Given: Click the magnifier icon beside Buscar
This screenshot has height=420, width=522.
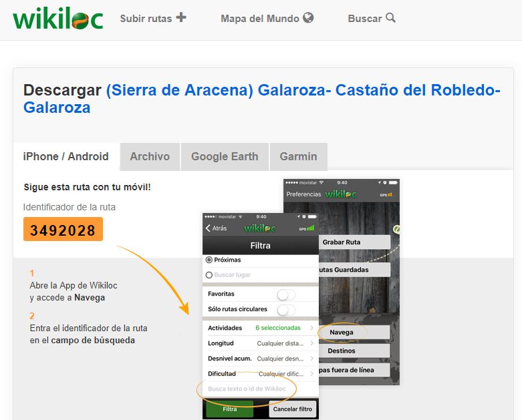Looking at the screenshot, I should tap(391, 18).
